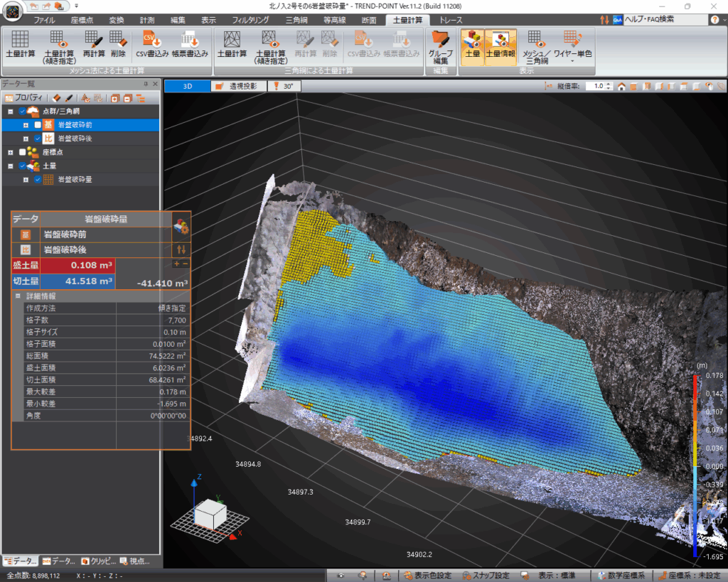This screenshot has height=582, width=728.
Task: Increase 縦倍率 with spinner up arrow
Action: pyautogui.click(x=609, y=84)
